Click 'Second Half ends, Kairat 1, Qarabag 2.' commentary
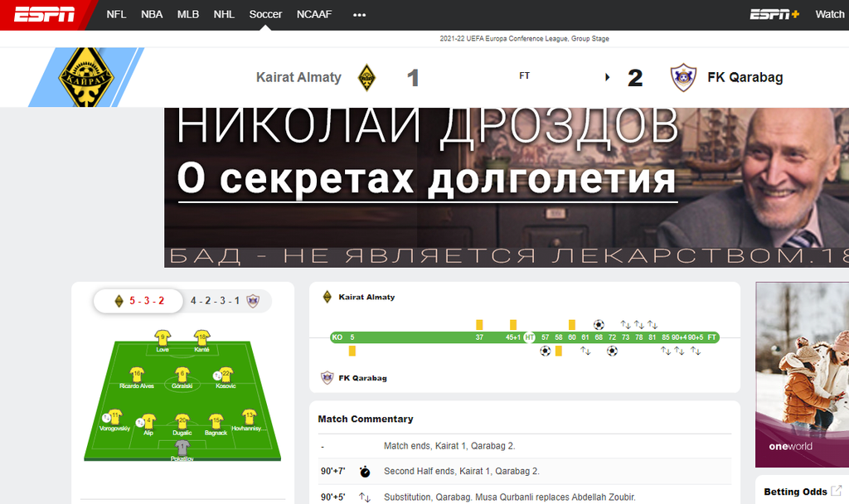The width and height of the screenshot is (849, 504). click(462, 472)
